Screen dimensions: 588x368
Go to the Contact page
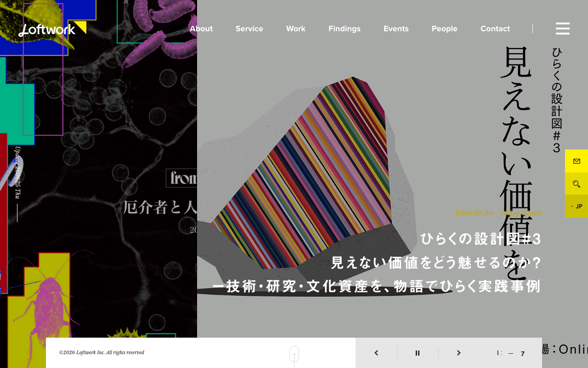click(495, 29)
